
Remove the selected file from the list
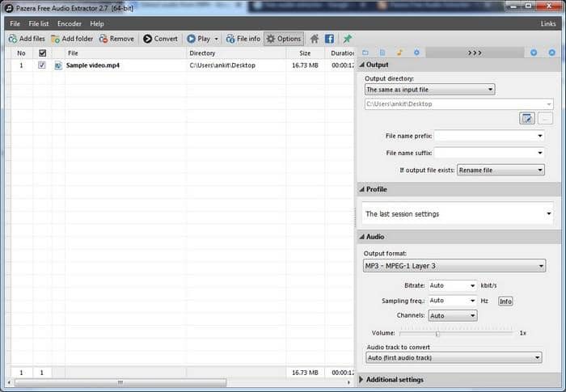tap(116, 39)
